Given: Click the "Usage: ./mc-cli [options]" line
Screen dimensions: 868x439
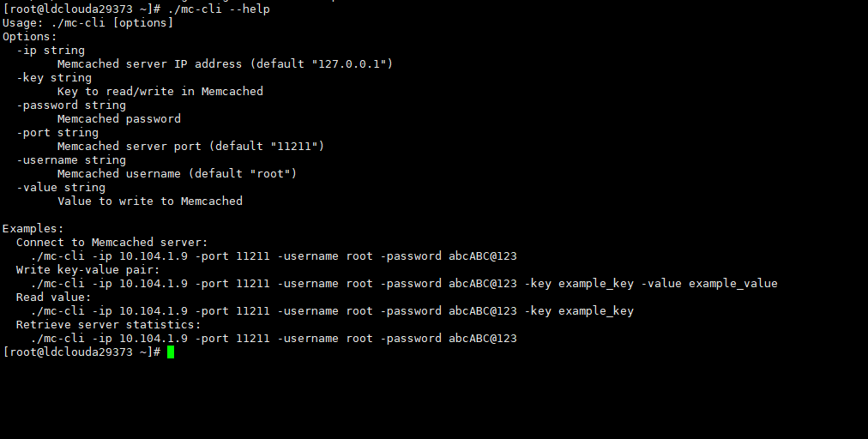Looking at the screenshot, I should point(87,22).
